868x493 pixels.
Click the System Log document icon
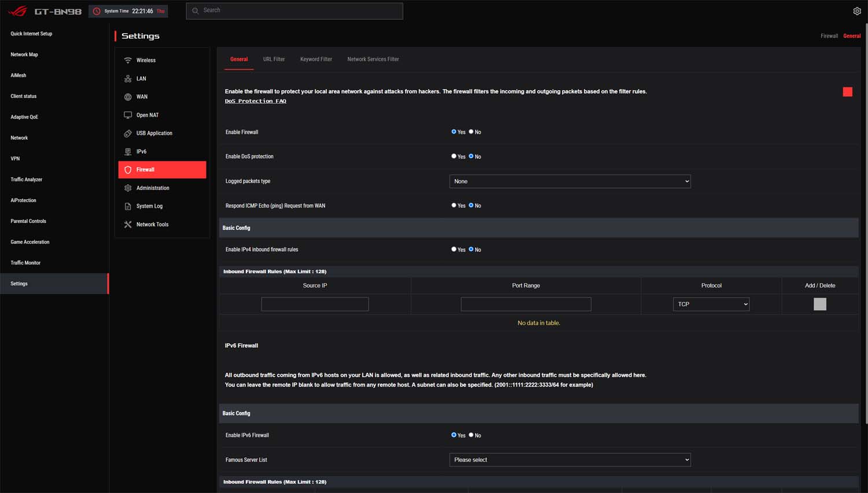(128, 206)
